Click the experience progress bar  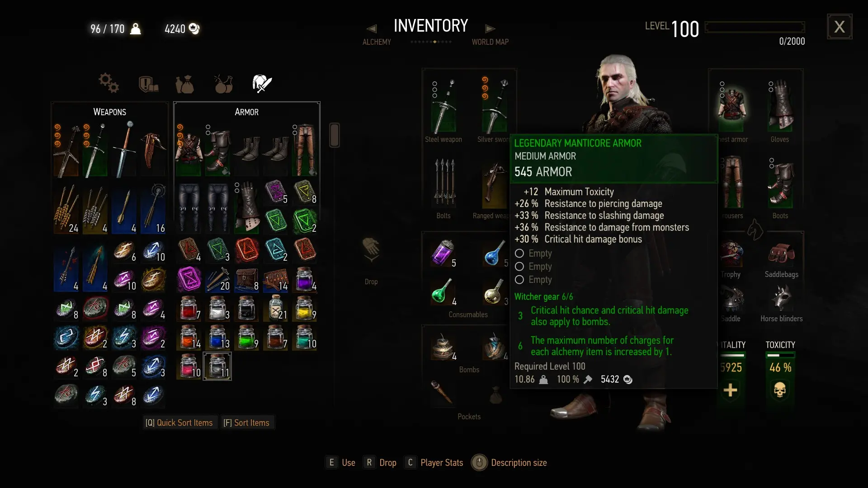pos(755,27)
